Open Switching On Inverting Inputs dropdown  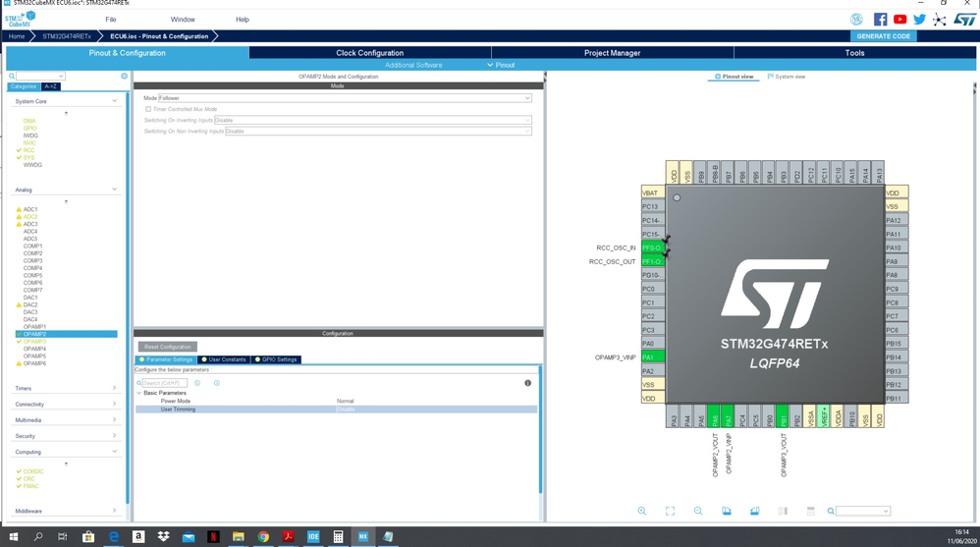372,120
